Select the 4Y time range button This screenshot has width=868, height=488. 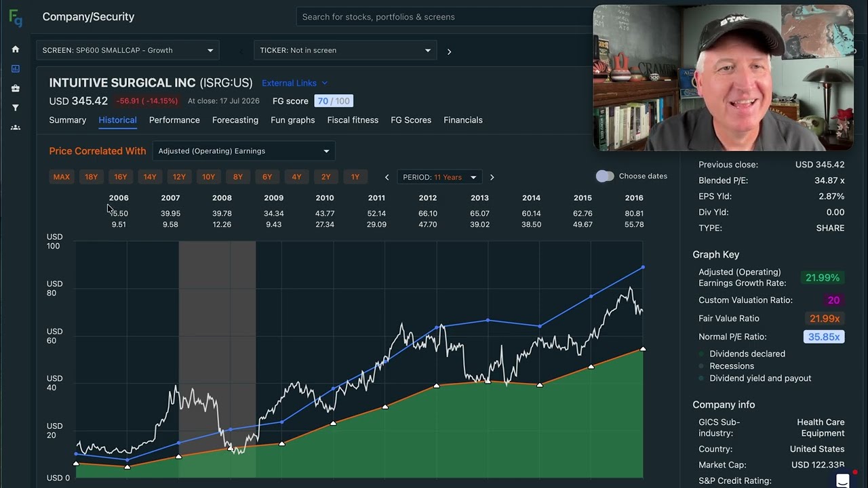pyautogui.click(x=296, y=177)
